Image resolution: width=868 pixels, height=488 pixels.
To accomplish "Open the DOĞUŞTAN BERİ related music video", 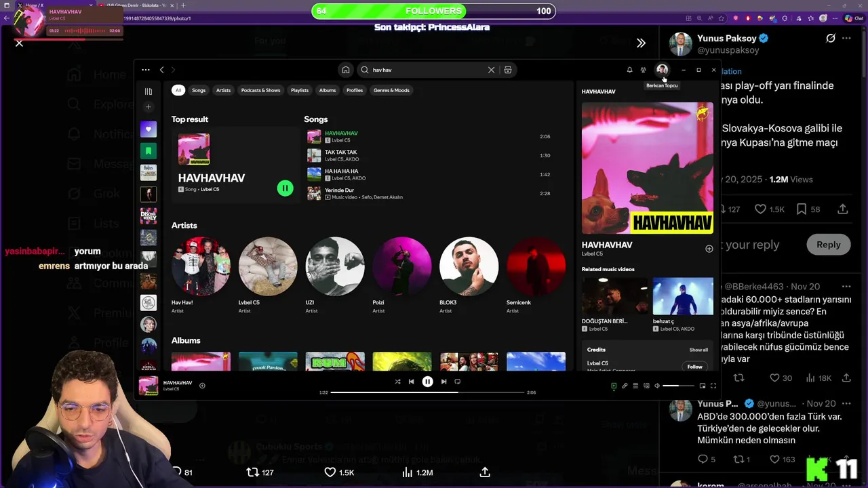I will coord(614,304).
